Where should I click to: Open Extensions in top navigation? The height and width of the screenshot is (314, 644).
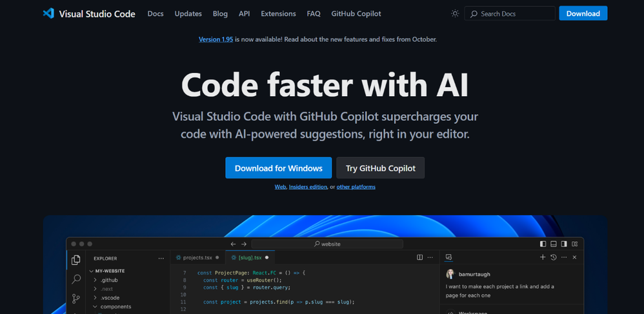[x=279, y=14]
